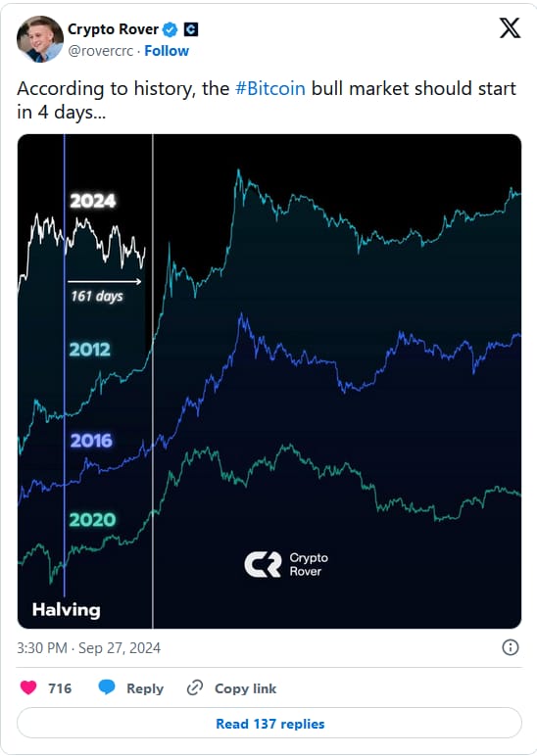This screenshot has height=756, width=537.
Task: Click the Reply text label
Action: pyautogui.click(x=145, y=688)
